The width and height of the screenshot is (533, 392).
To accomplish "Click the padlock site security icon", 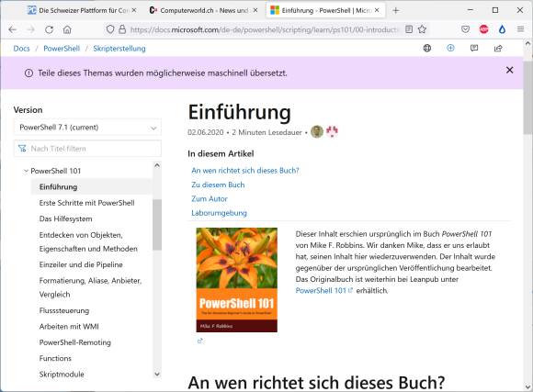I will pos(122,29).
